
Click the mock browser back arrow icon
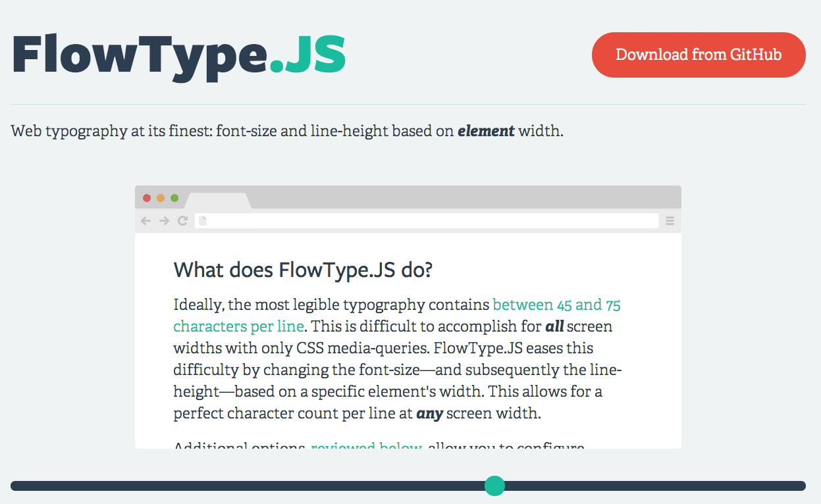tap(146, 221)
